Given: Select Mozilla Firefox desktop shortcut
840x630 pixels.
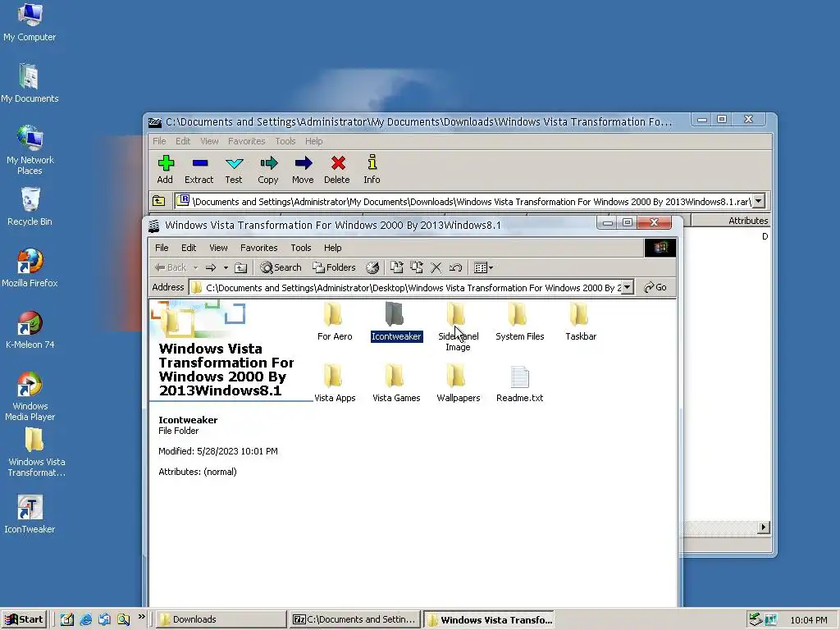Looking at the screenshot, I should pyautogui.click(x=30, y=268).
